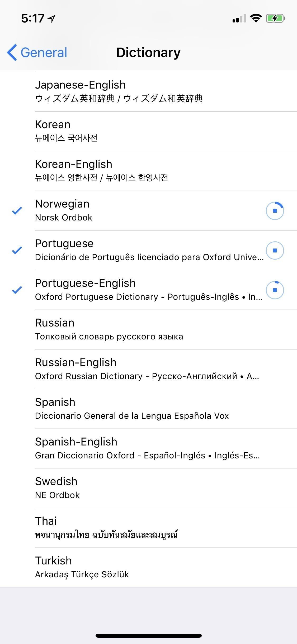This screenshot has width=297, height=644.
Task: Stop the Norwegian dictionary download
Action: [x=275, y=211]
